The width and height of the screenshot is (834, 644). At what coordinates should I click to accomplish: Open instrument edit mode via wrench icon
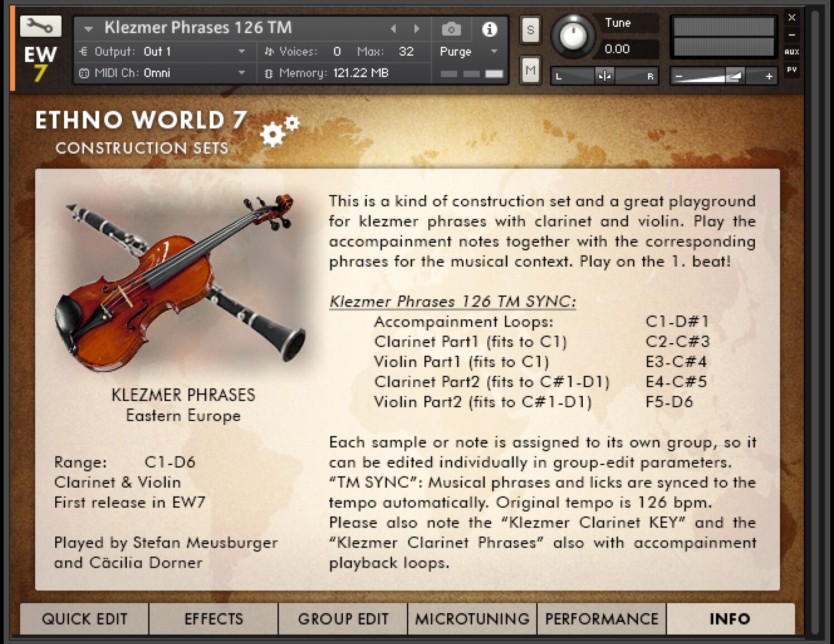point(40,26)
